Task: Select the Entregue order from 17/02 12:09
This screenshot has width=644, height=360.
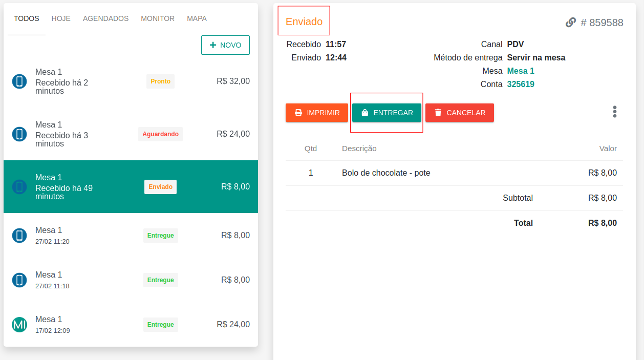Action: (131, 325)
